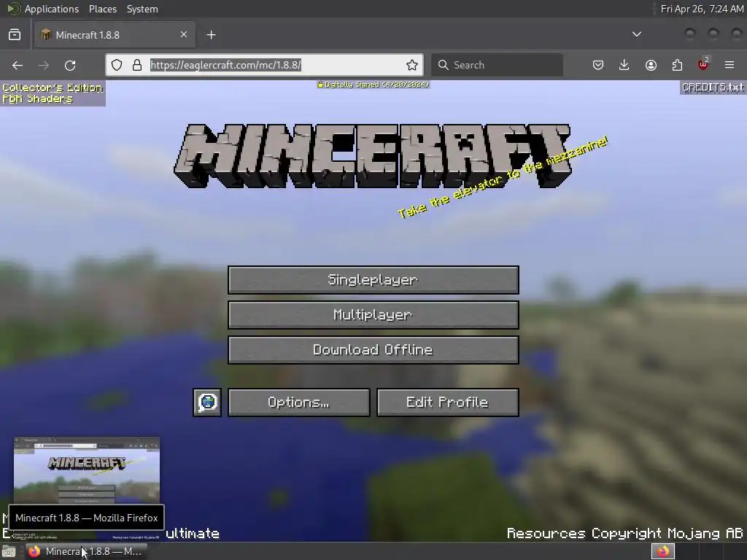Go back one page
The width and height of the screenshot is (747, 560).
click(18, 65)
